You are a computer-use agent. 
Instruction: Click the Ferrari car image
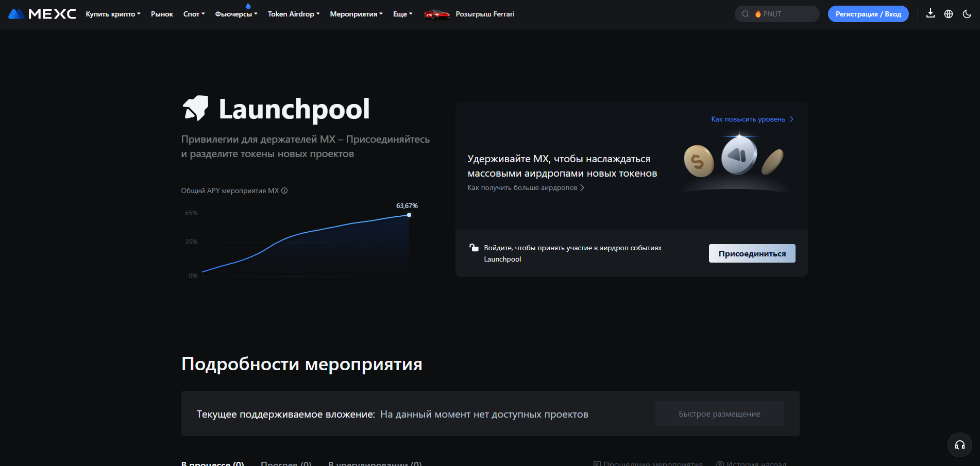pos(437,14)
